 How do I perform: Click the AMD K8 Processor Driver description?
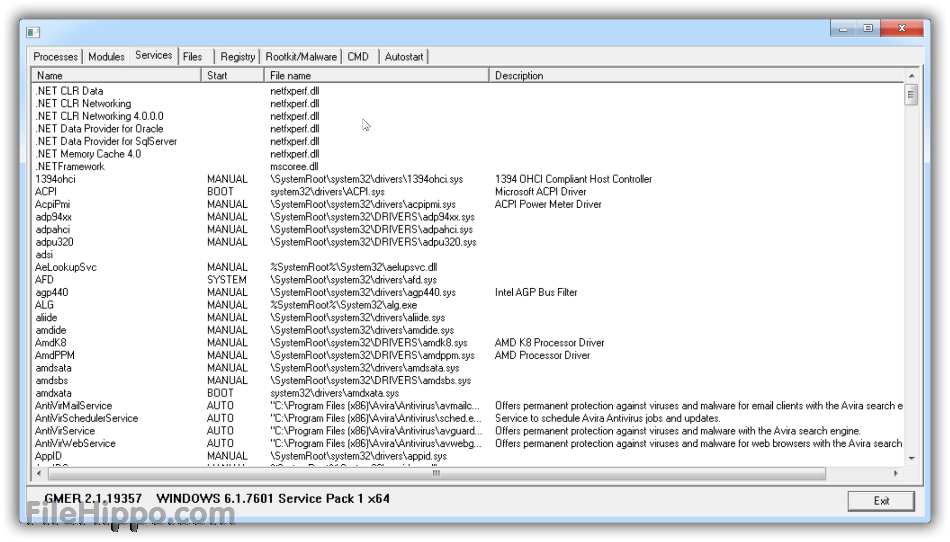click(549, 343)
